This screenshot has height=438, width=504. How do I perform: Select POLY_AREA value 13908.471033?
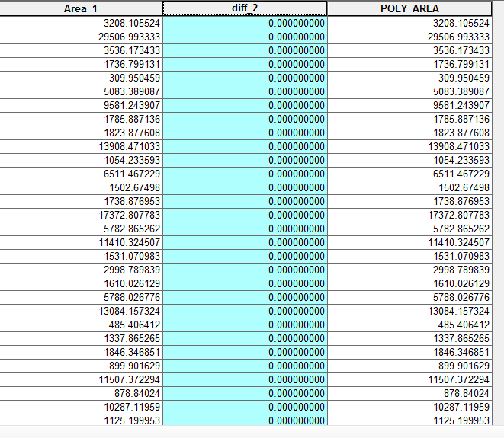click(458, 147)
